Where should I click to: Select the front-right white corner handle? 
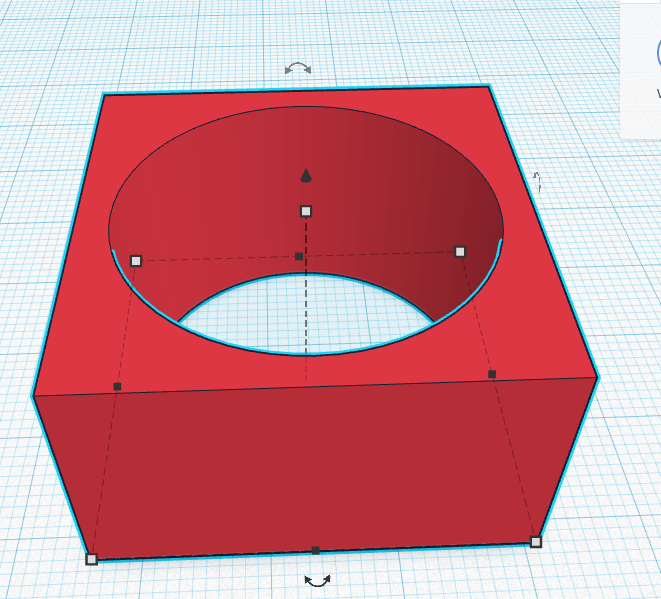tap(536, 542)
